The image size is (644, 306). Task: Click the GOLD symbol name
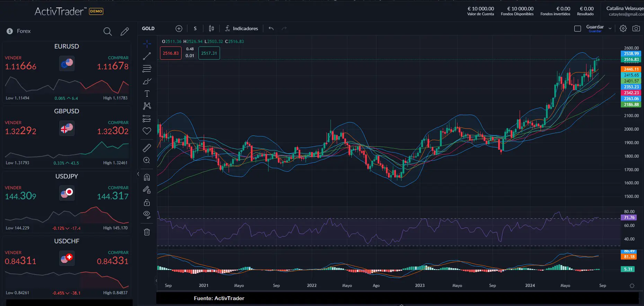coord(148,28)
